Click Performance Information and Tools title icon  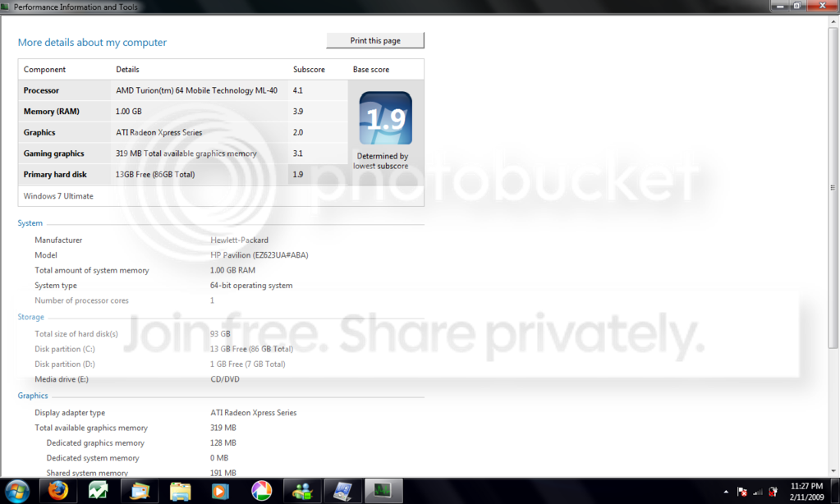[x=6, y=7]
